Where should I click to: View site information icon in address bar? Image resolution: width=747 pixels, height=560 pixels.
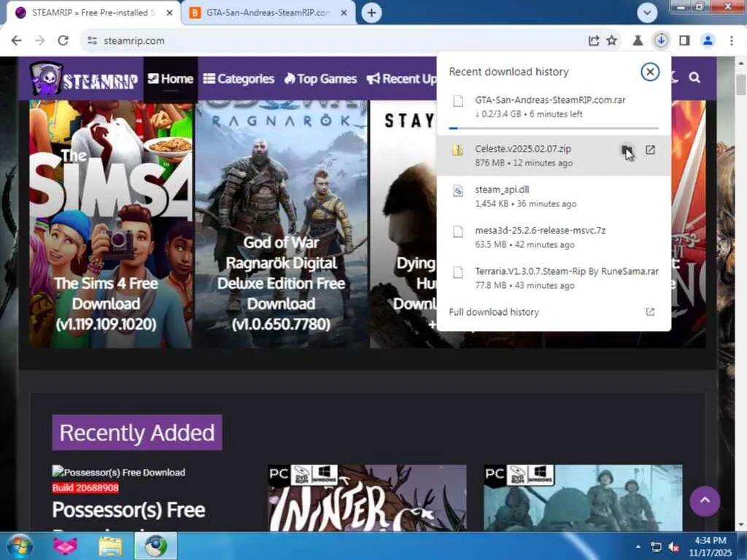point(92,41)
